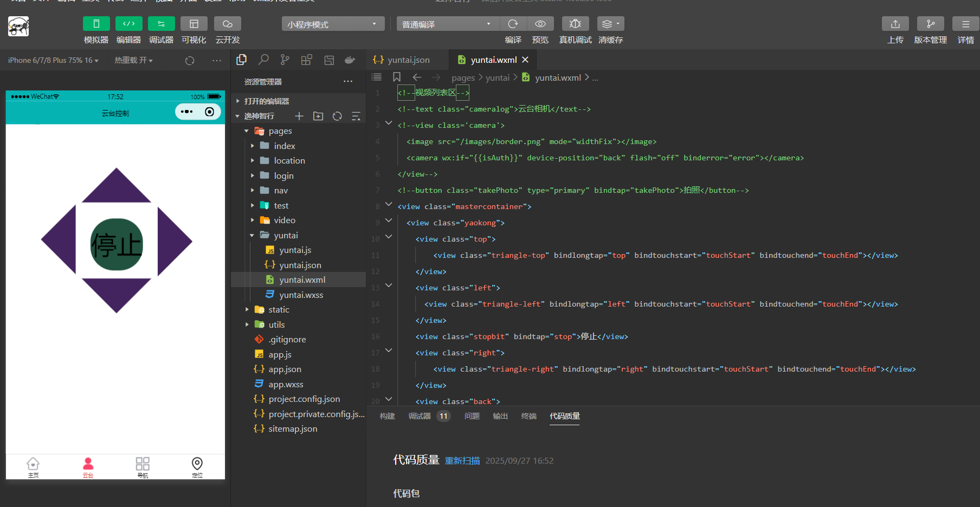
Task: Fold code at line 8 mastercontainer
Action: pyautogui.click(x=389, y=204)
